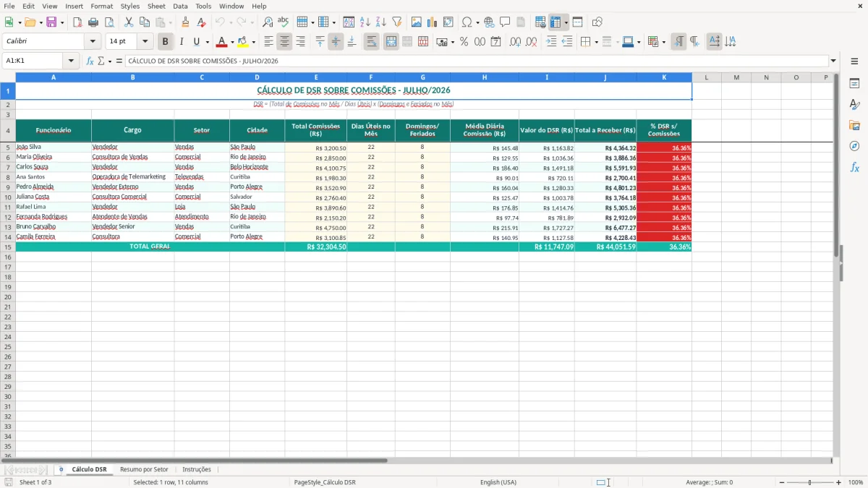The width and height of the screenshot is (868, 488).
Task: Toggle Bold formatting
Action: (x=165, y=42)
